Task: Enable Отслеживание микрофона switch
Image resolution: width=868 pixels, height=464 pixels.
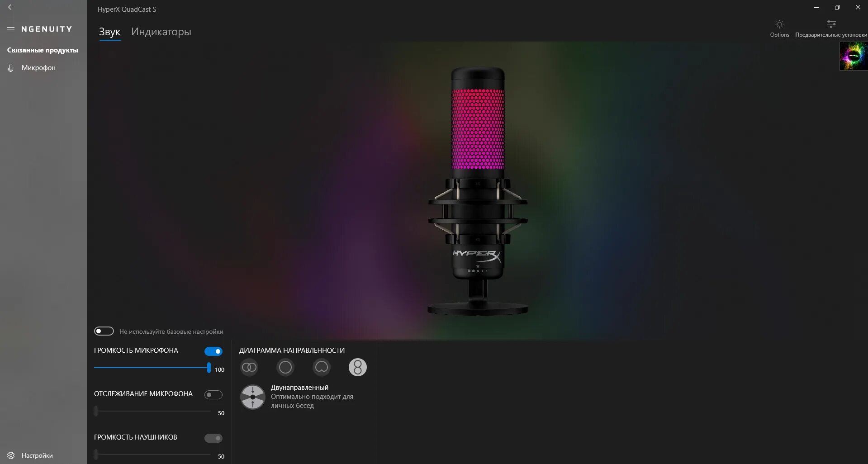Action: pos(213,395)
